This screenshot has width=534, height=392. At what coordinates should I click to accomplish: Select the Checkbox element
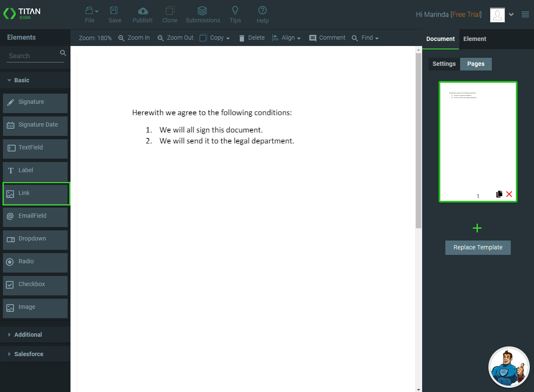pyautogui.click(x=35, y=284)
